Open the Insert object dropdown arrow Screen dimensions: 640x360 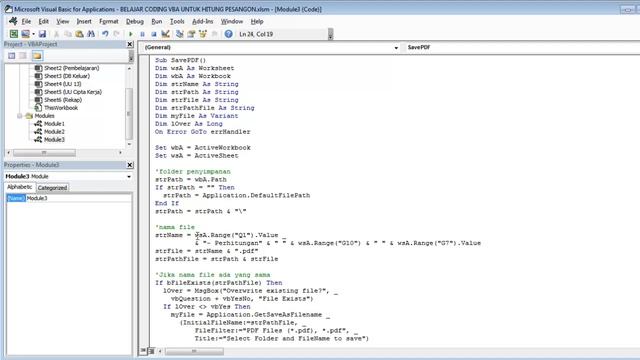coord(33,34)
